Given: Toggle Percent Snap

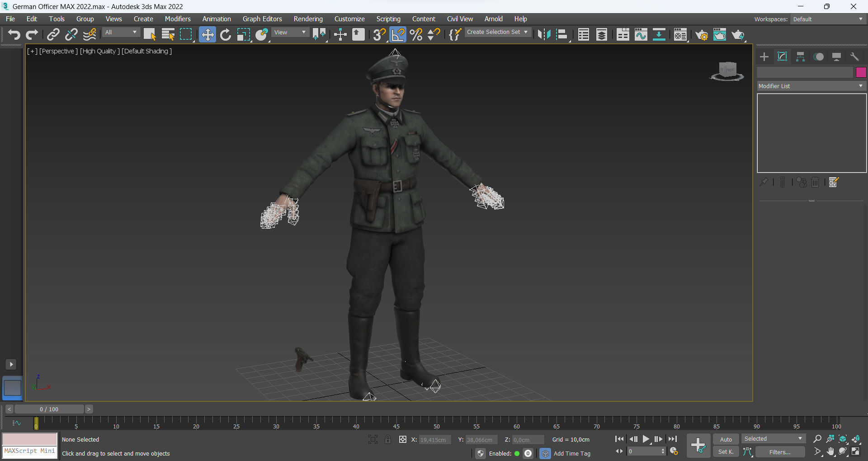Looking at the screenshot, I should [x=416, y=35].
